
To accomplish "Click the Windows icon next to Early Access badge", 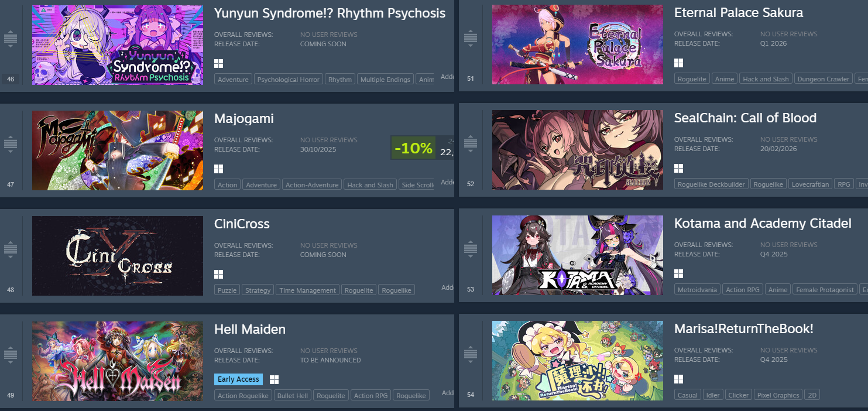I will pos(274,379).
